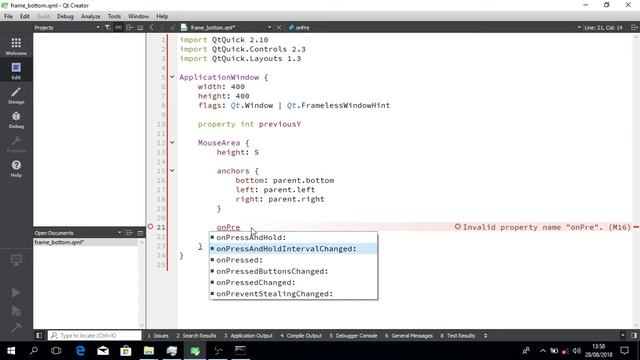The width and height of the screenshot is (640, 360).
Task: Open the Debug mode
Action: pyautogui.click(x=16, y=120)
